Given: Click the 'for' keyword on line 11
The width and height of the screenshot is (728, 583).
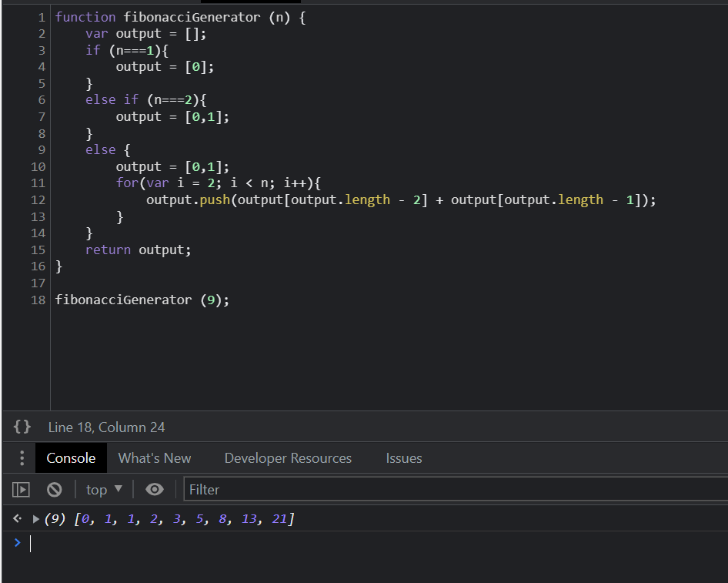Looking at the screenshot, I should [127, 183].
